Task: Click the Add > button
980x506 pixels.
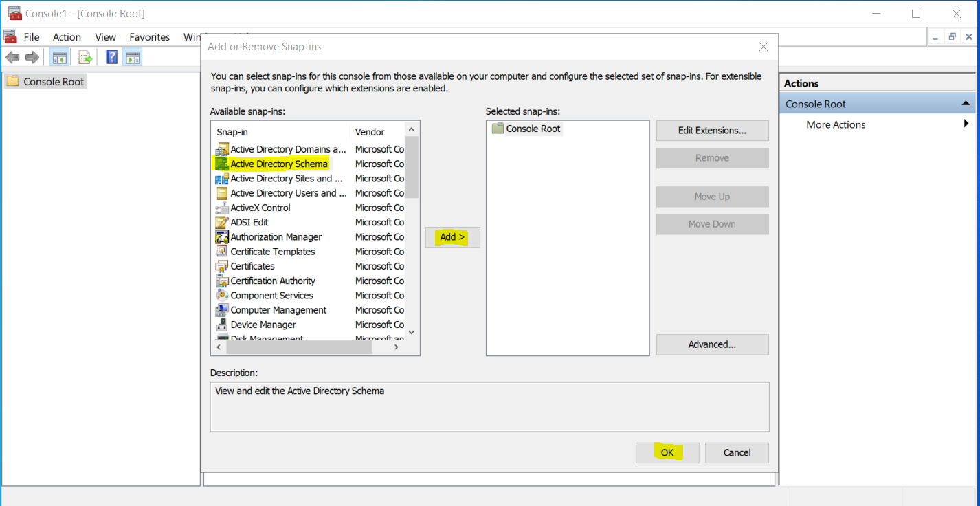Action: (x=452, y=237)
